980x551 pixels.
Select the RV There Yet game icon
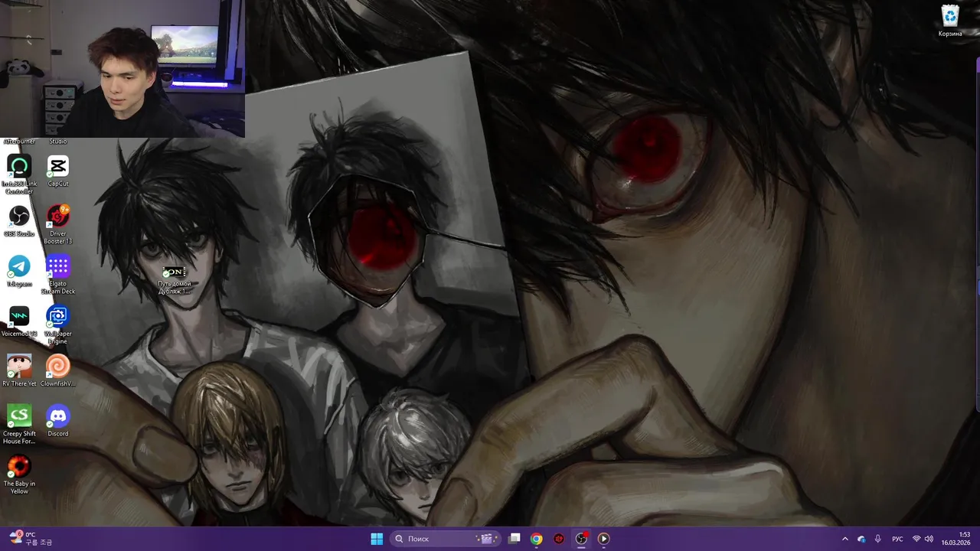[19, 370]
